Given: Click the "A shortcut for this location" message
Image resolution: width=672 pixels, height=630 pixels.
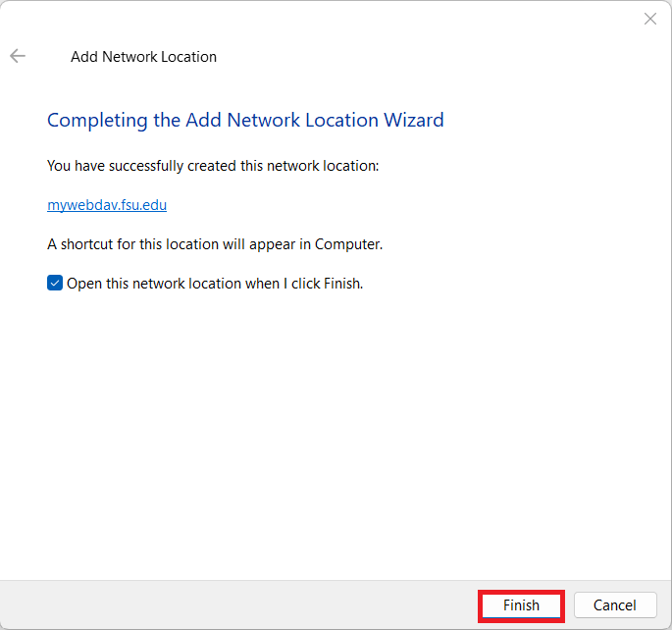Looking at the screenshot, I should coord(214,243).
